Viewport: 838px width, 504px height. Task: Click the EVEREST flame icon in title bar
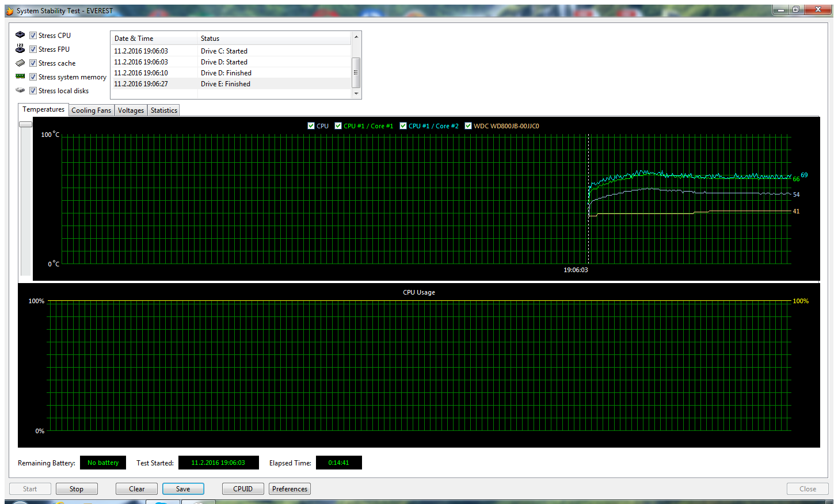[10, 11]
